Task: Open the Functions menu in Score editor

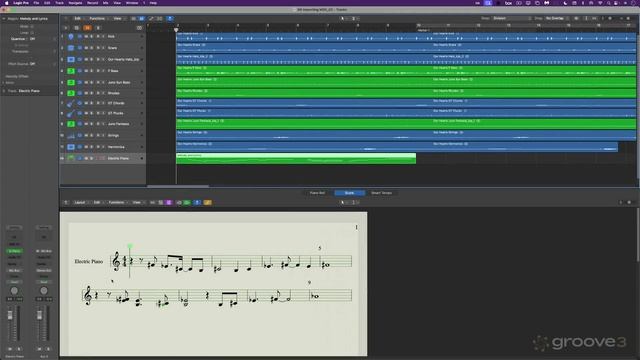Action: pyautogui.click(x=117, y=202)
